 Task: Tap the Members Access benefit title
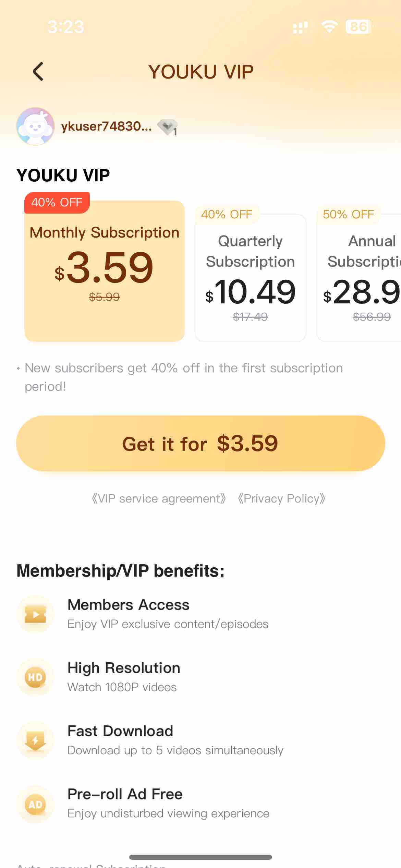click(129, 605)
